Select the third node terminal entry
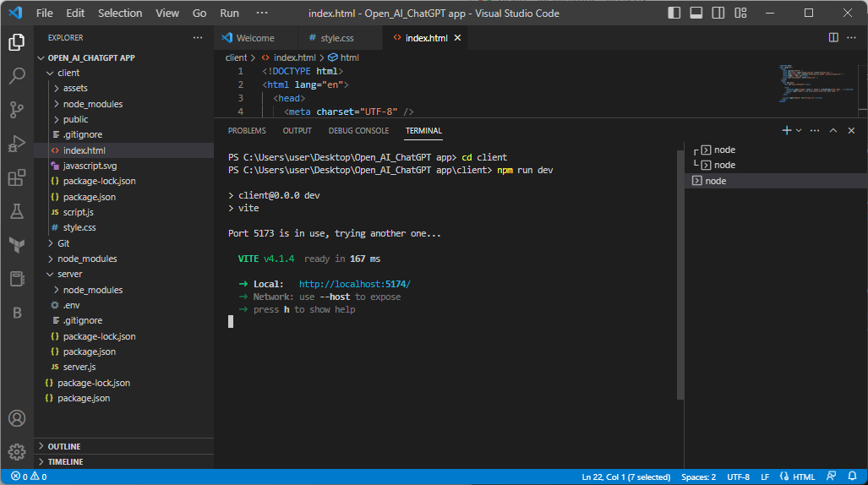 pos(776,181)
